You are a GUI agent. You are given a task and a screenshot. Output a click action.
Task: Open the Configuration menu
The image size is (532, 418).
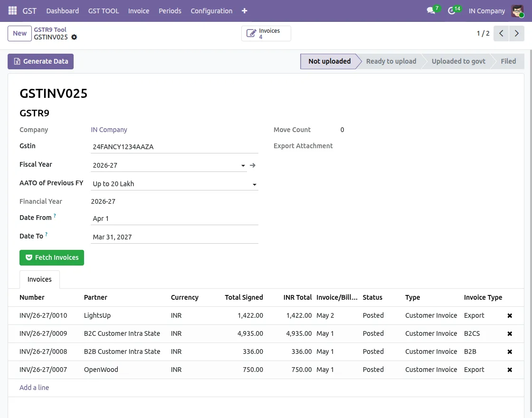pyautogui.click(x=211, y=11)
